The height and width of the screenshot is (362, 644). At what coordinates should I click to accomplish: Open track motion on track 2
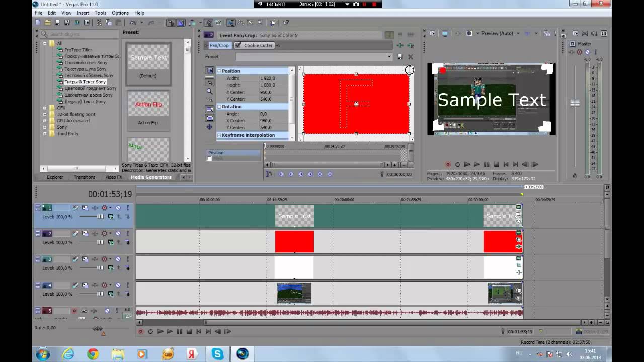85,234
